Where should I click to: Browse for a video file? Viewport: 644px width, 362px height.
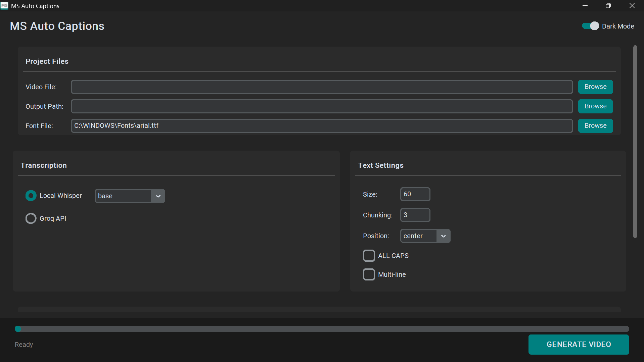point(595,87)
